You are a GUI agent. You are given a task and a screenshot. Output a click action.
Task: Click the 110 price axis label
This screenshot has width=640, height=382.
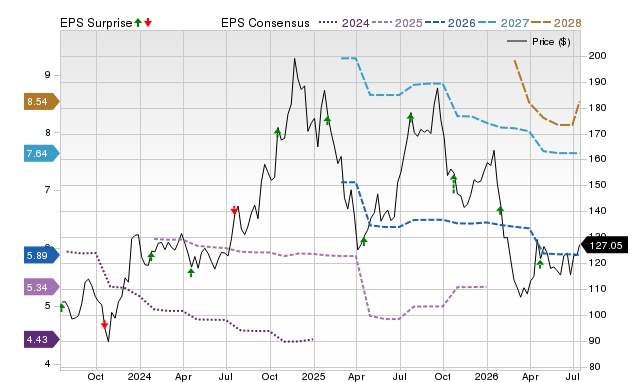(x=597, y=289)
